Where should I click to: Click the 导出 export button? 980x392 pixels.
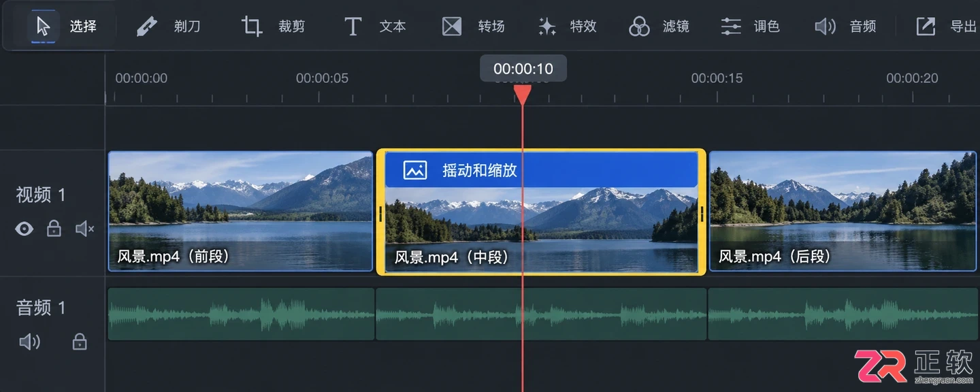pyautogui.click(x=946, y=27)
